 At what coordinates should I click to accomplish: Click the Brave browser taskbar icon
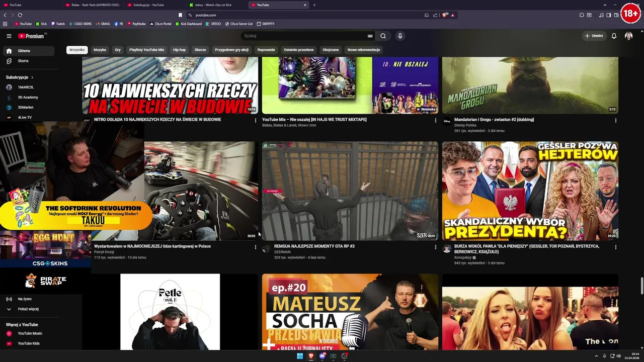pos(311,356)
